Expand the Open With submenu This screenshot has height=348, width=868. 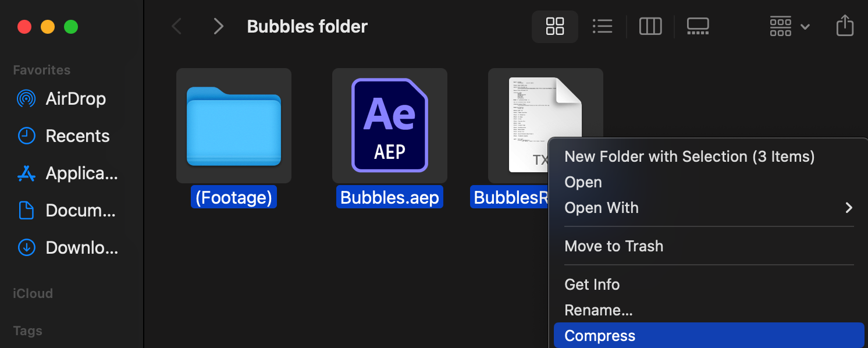point(708,208)
